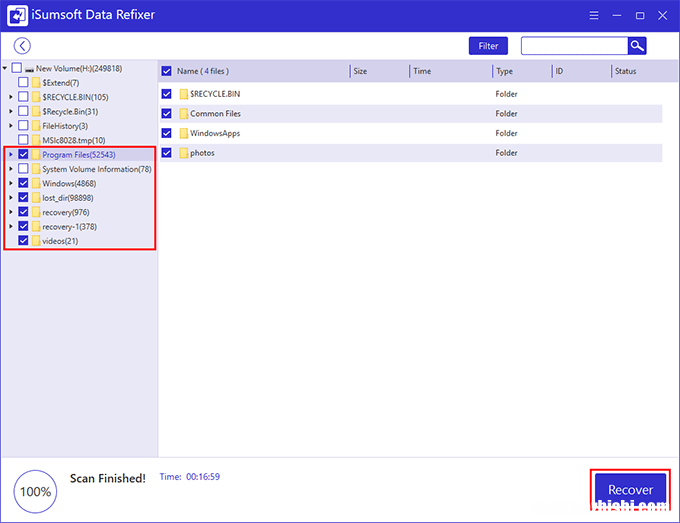
Task: Check the $Recycle.Bin(31) tree checkbox
Action: click(23, 111)
